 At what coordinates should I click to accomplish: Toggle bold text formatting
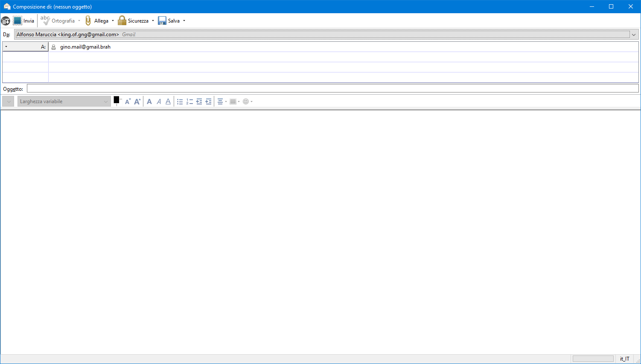point(149,101)
